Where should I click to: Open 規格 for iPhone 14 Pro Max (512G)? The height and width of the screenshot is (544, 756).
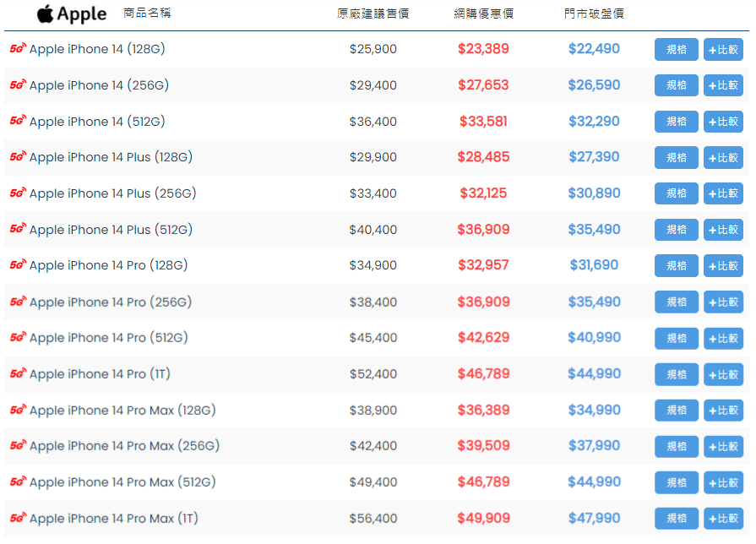point(676,482)
